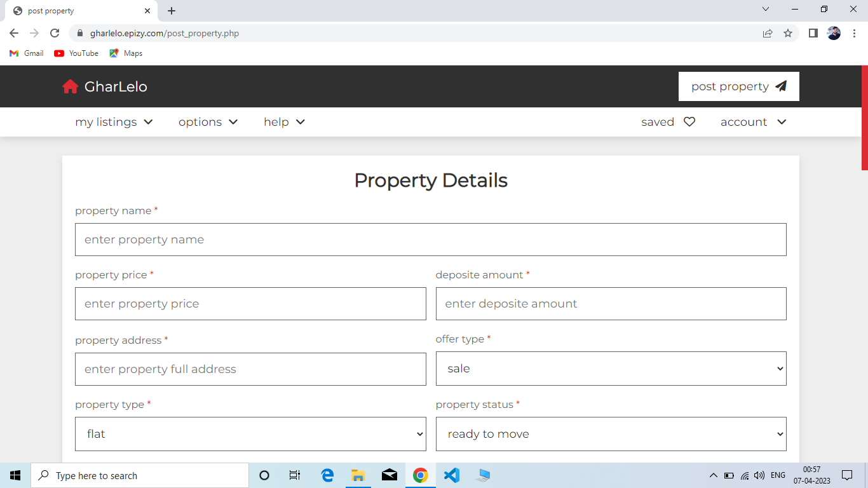Open Cortana circle icon on taskbar
The height and width of the screenshot is (488, 868).
(x=264, y=475)
